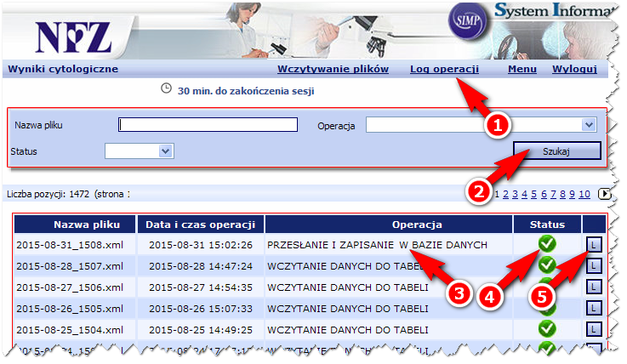
Task: Open log icon for 2015-08-28_1507.xml row
Action: point(593,266)
